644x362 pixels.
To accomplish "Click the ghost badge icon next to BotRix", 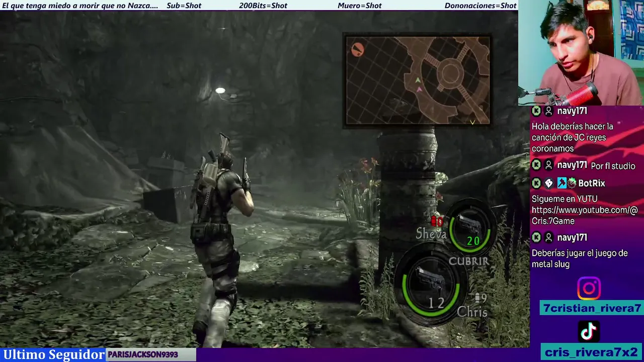I will click(549, 184).
